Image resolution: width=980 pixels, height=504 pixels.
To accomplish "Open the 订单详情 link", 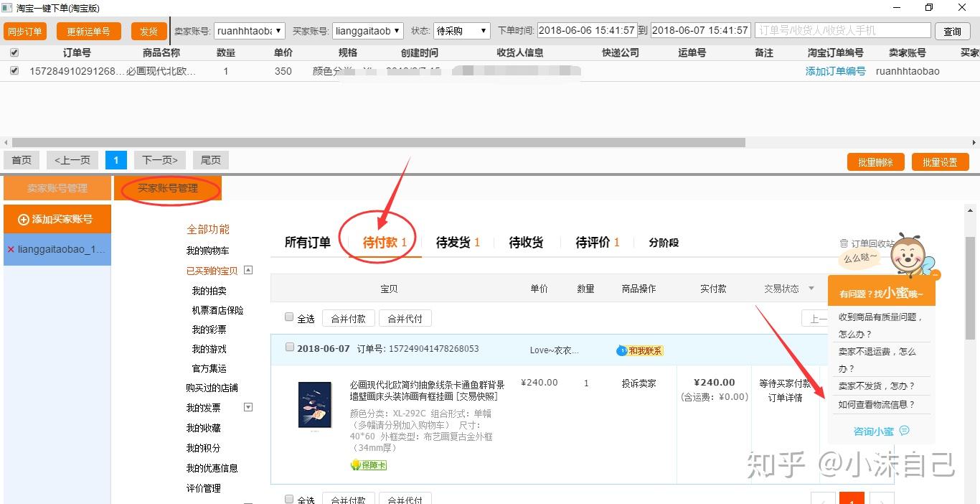I will pos(785,398).
